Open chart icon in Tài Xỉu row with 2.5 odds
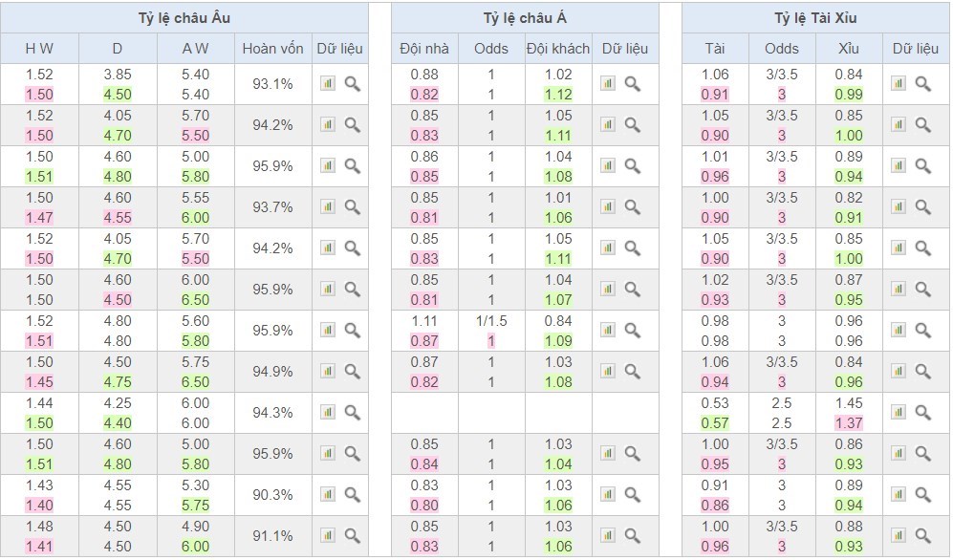Screen dimensions: 953x560 coord(899,412)
